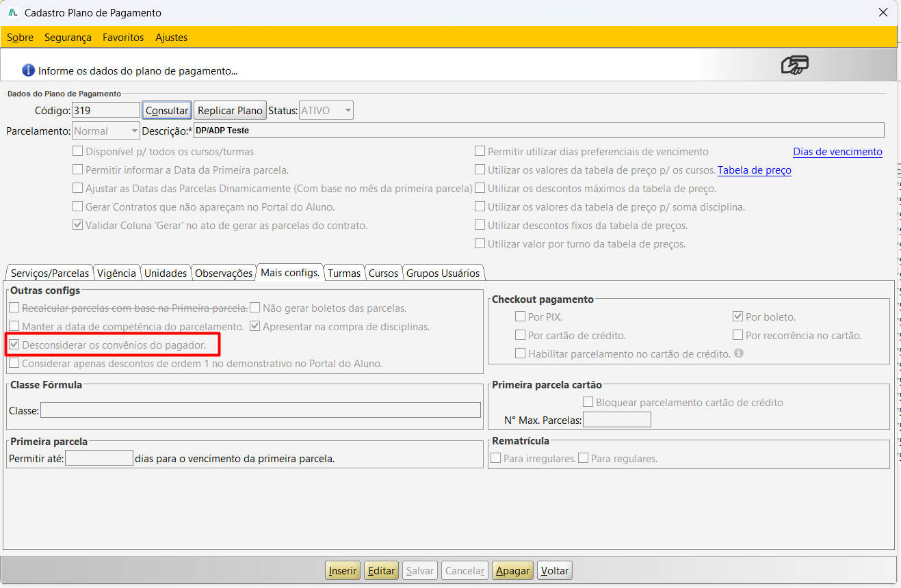Toggle 'Permitir utilizar dias preferenciais de vencimento'

pyautogui.click(x=480, y=152)
